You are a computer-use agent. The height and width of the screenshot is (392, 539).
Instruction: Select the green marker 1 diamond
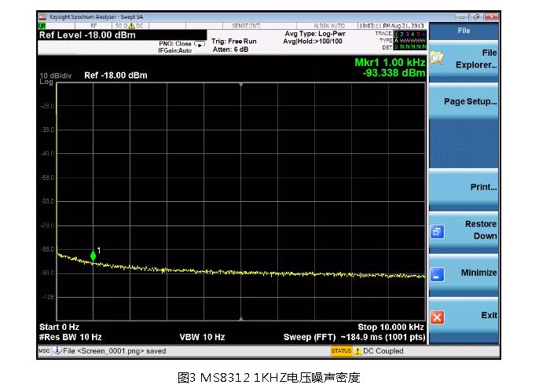pos(93,255)
